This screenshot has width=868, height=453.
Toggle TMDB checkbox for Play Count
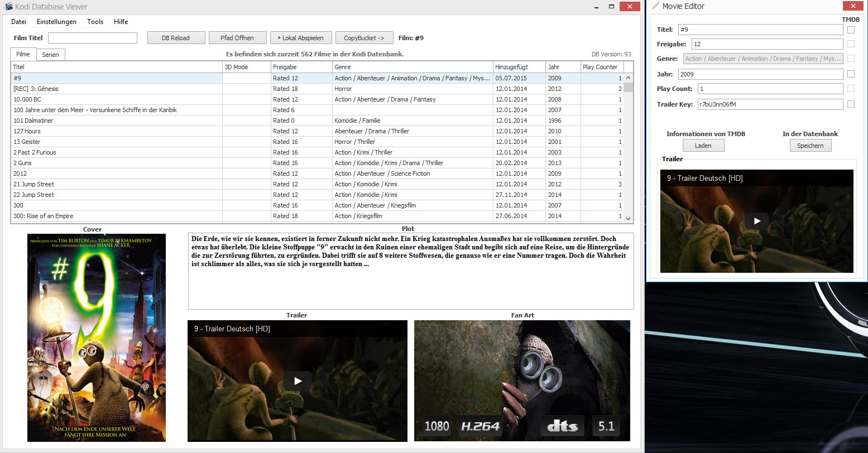(851, 89)
